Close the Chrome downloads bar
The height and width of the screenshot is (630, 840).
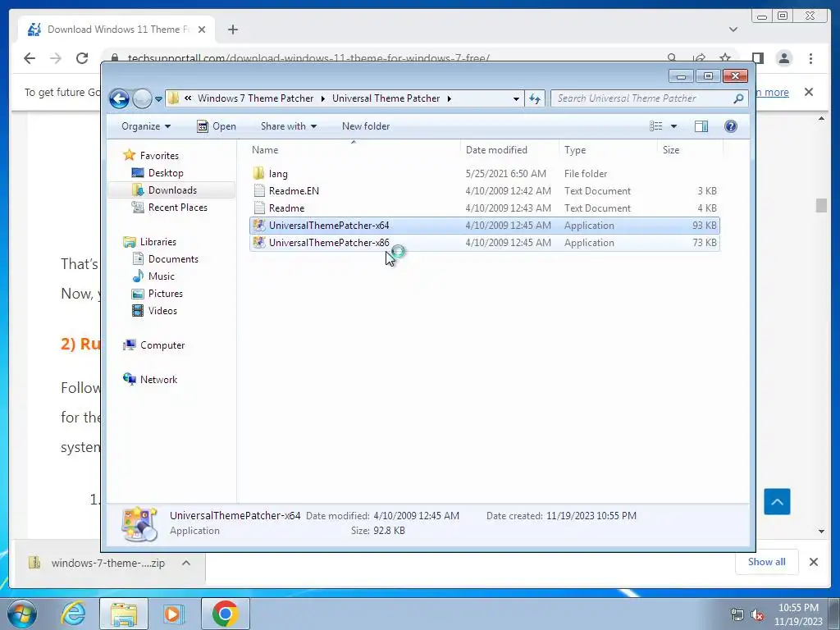[813, 562]
